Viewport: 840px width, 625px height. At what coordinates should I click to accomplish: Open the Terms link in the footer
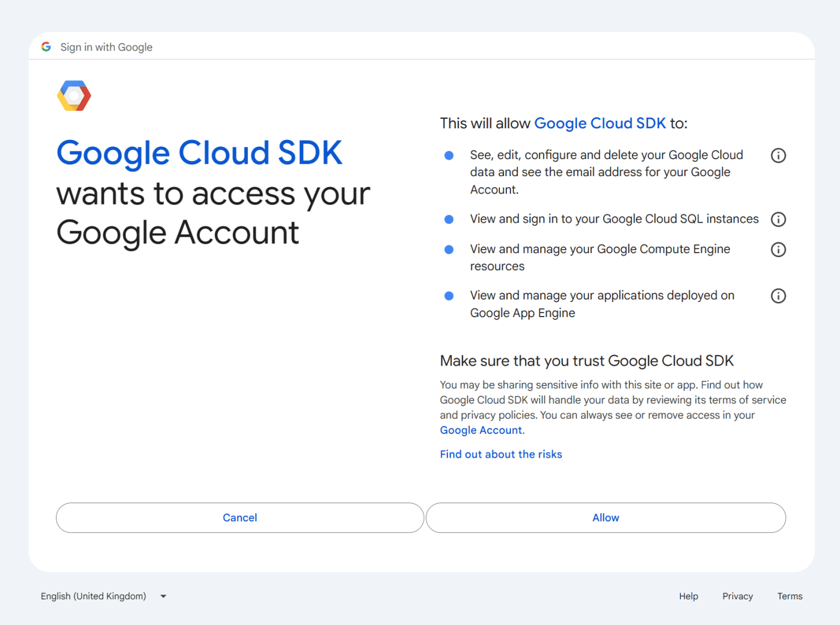tap(790, 596)
